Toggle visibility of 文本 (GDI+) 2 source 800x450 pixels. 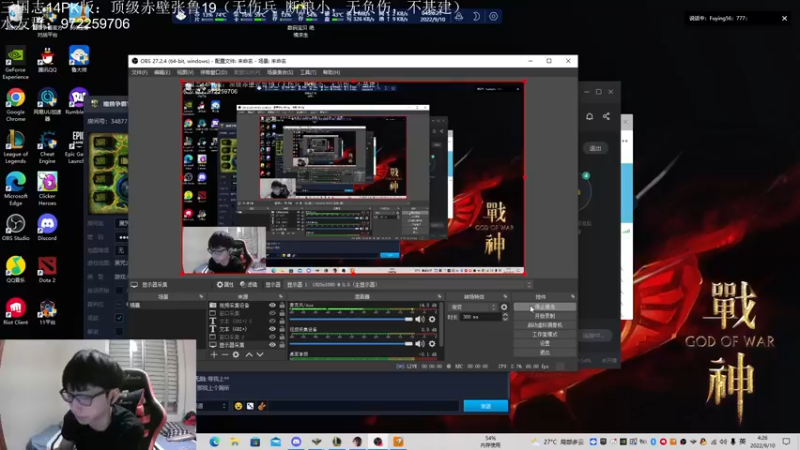[272, 321]
